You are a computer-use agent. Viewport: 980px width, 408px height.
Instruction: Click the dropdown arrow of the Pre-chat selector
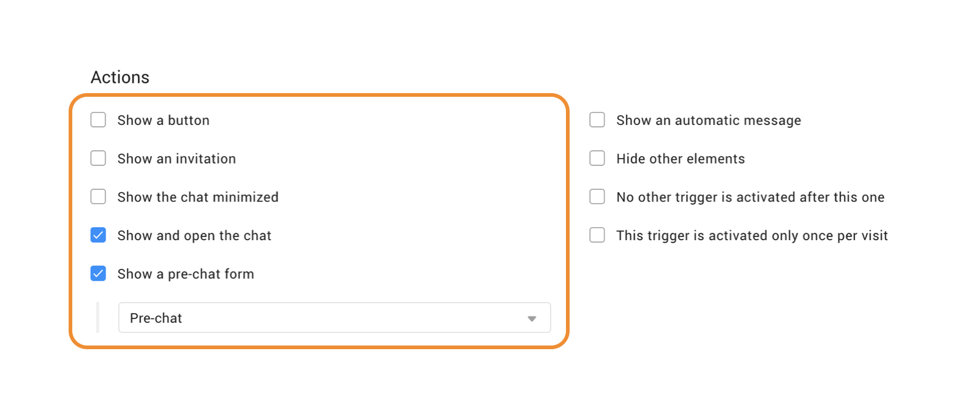532,319
